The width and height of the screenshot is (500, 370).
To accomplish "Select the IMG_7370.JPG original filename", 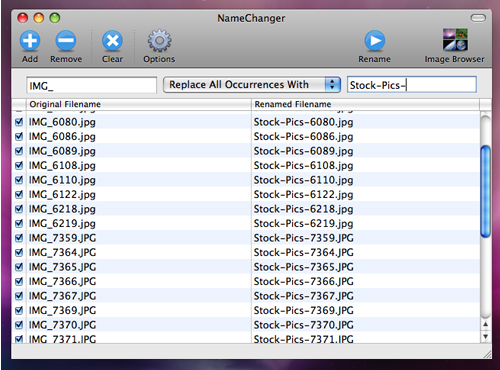I will 62,325.
